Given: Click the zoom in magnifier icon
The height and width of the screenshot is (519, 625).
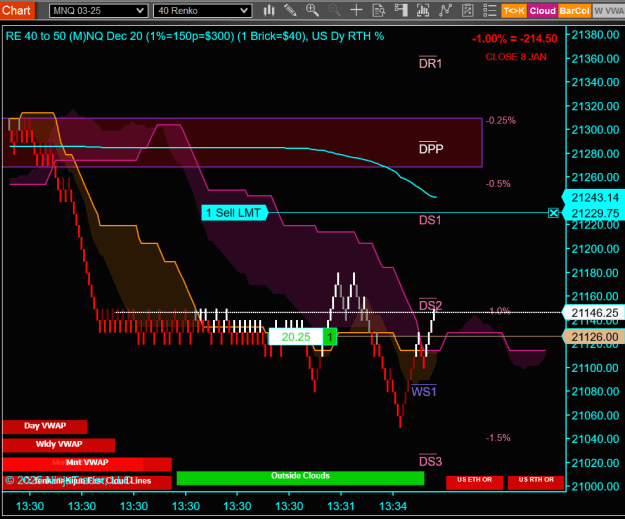Looking at the screenshot, I should click(312, 10).
